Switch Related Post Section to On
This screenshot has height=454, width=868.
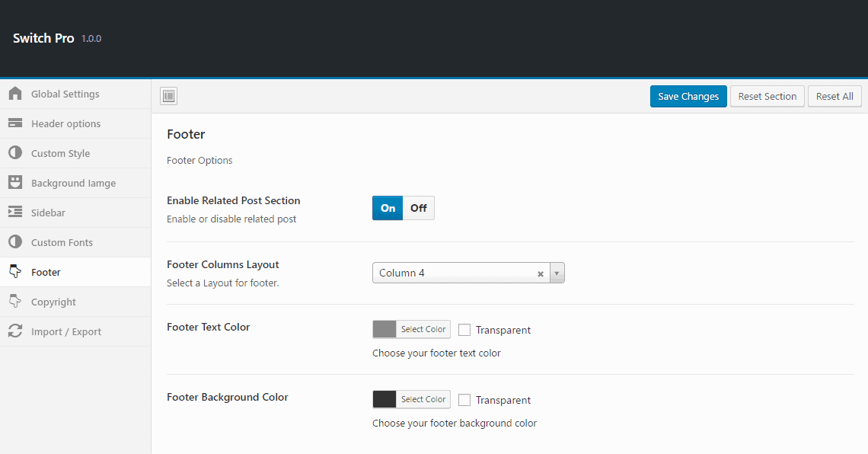click(x=388, y=208)
